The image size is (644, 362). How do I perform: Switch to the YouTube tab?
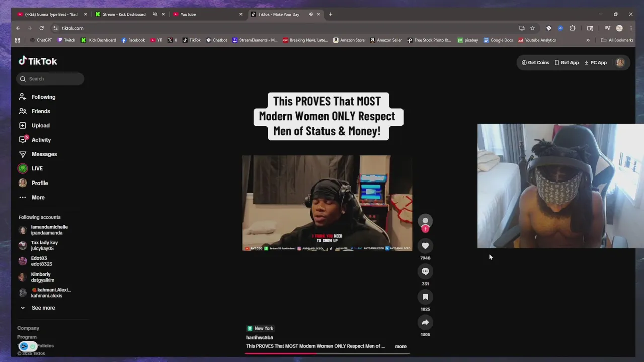206,14
